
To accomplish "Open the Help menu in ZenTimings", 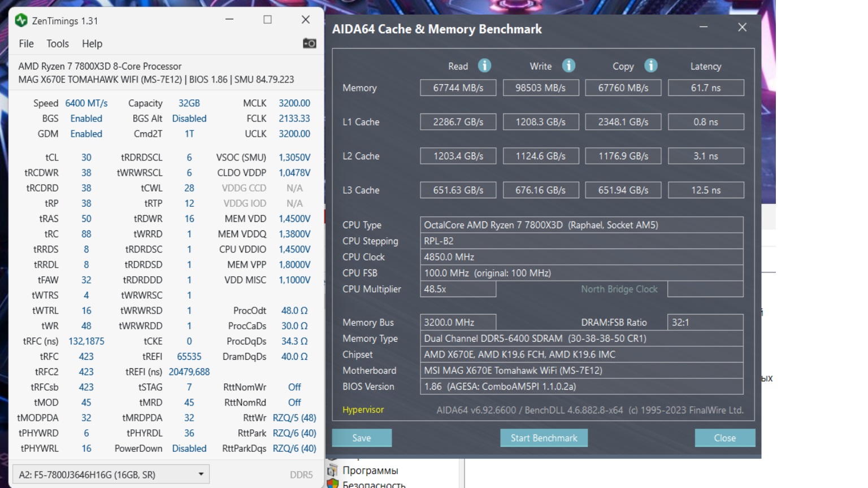I will [x=92, y=43].
